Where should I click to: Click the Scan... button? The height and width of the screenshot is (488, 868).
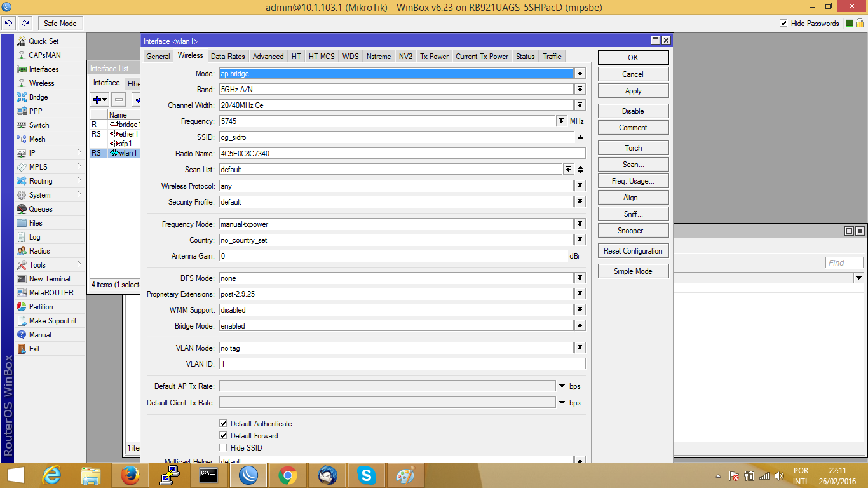coord(633,165)
